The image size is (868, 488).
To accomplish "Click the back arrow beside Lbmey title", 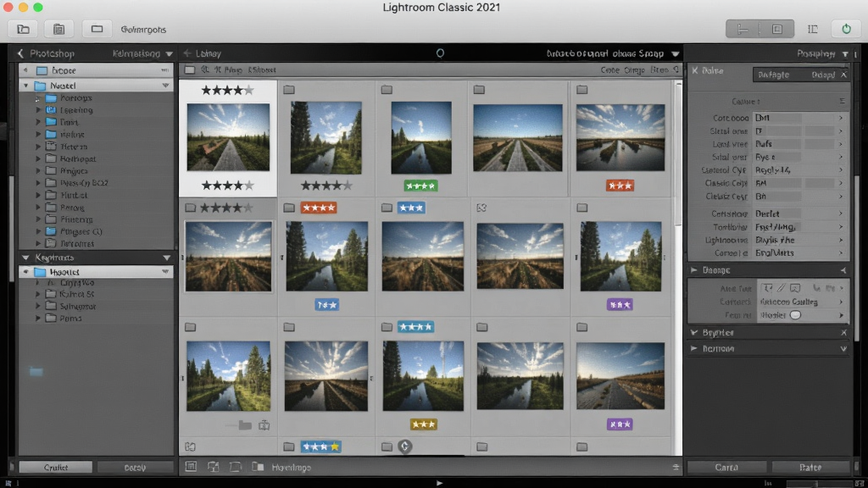I will pyautogui.click(x=187, y=53).
